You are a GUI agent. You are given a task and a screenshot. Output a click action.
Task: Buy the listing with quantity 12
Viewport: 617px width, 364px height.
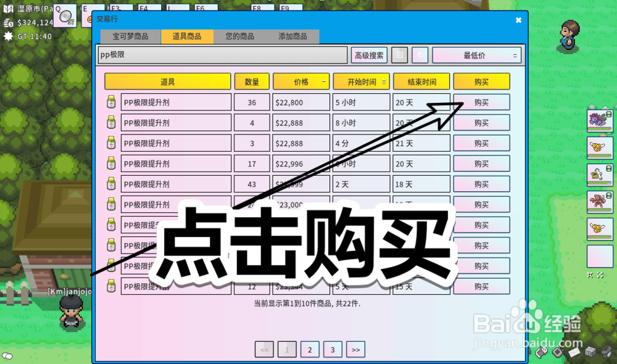point(482,286)
